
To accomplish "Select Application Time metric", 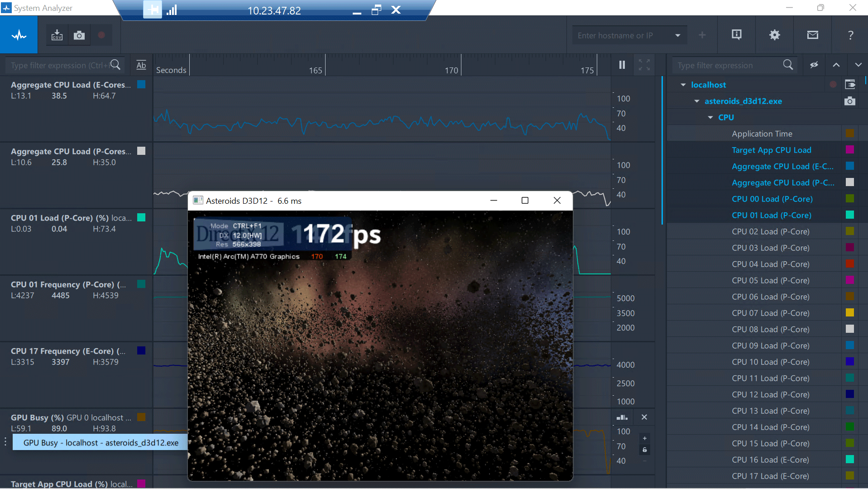I will pyautogui.click(x=762, y=134).
